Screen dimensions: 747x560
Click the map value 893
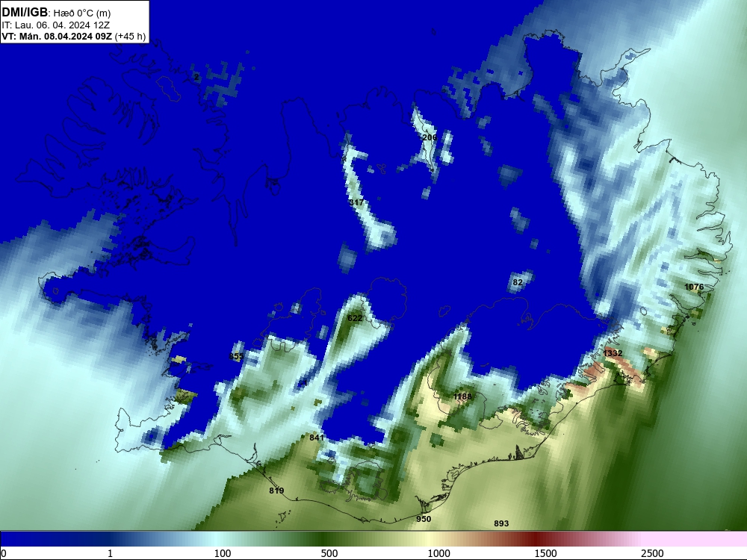coord(501,523)
